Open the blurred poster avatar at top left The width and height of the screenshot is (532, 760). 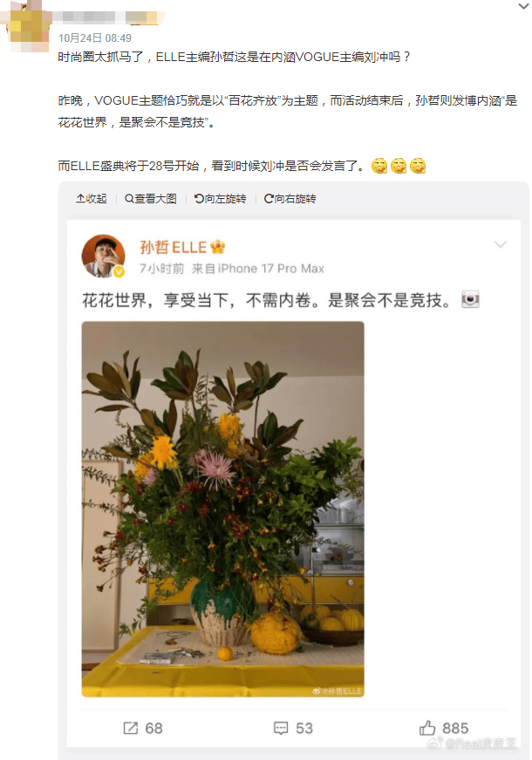tap(28, 25)
